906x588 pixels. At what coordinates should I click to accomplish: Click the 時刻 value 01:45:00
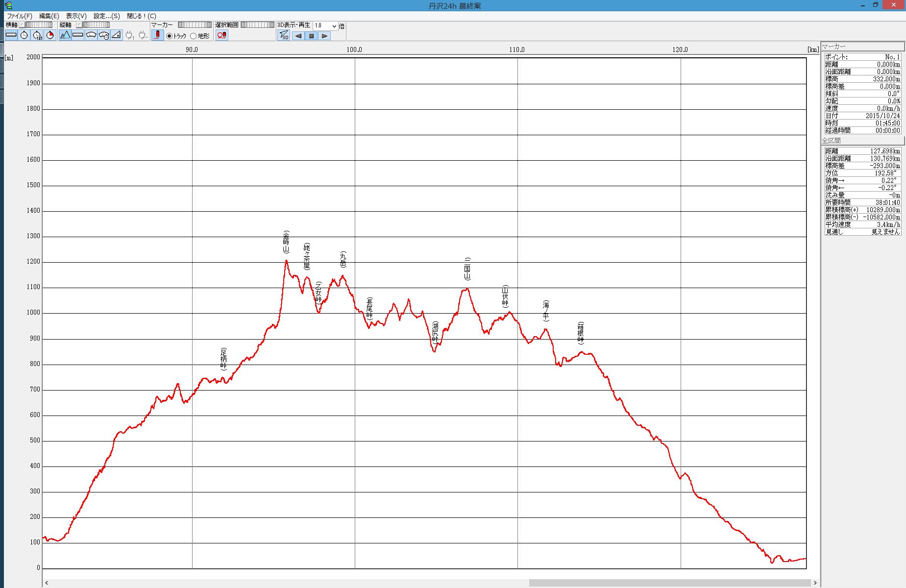pyautogui.click(x=888, y=123)
